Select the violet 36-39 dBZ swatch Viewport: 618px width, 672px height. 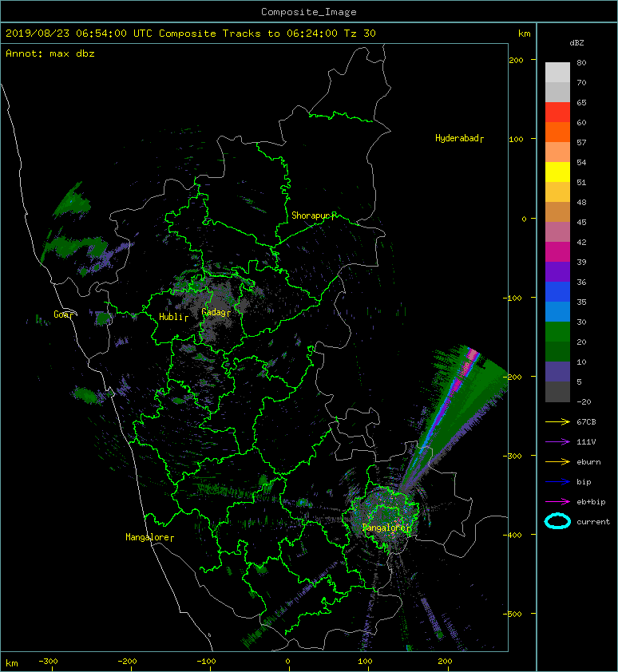pyautogui.click(x=557, y=271)
